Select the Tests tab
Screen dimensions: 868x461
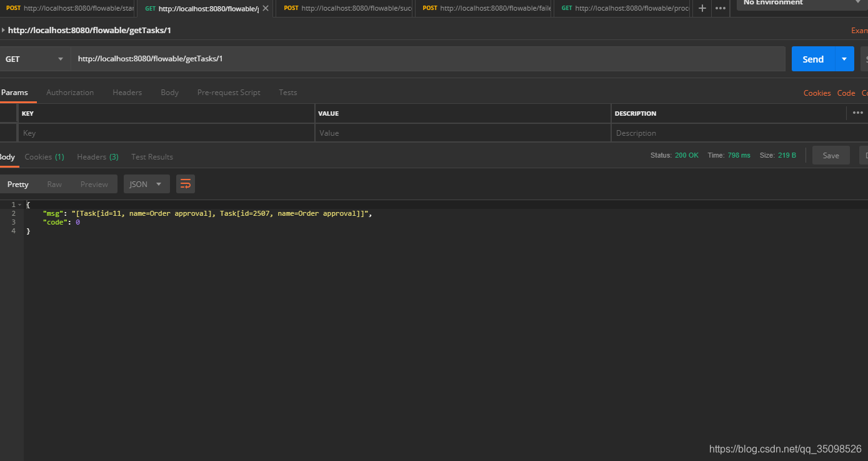pyautogui.click(x=288, y=92)
